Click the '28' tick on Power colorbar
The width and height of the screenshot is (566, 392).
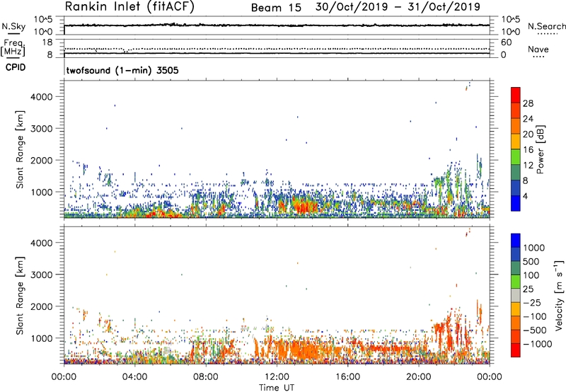point(528,103)
